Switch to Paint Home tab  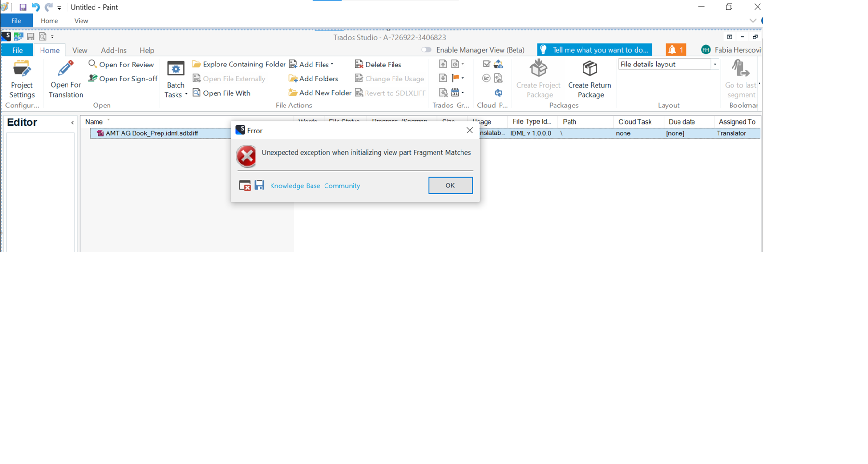49,21
